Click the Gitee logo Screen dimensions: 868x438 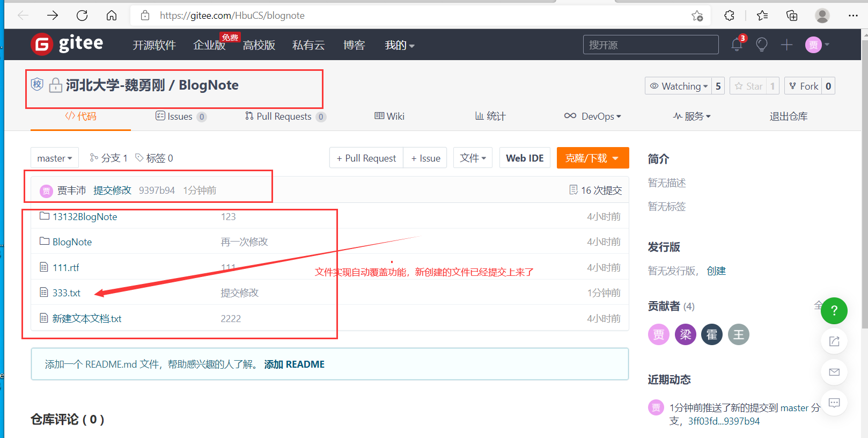click(67, 44)
